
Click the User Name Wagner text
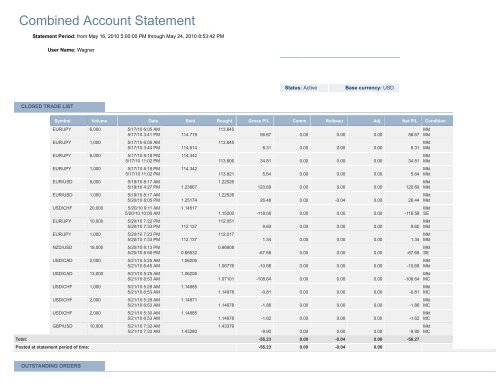click(x=71, y=50)
